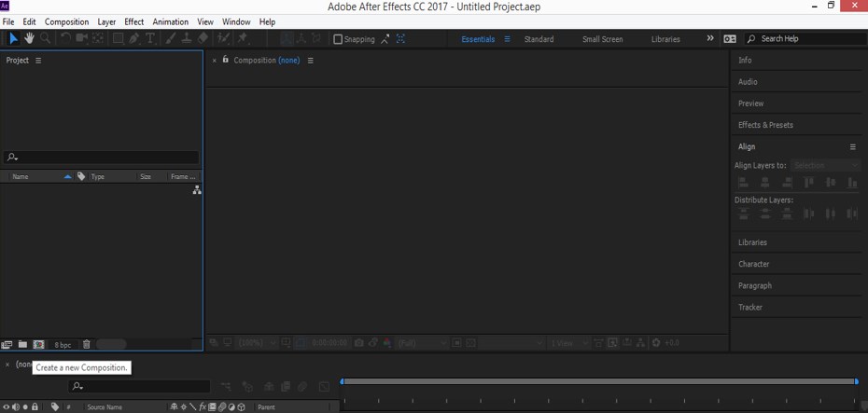Open the Project panel menu
The image size is (868, 413).
point(38,61)
